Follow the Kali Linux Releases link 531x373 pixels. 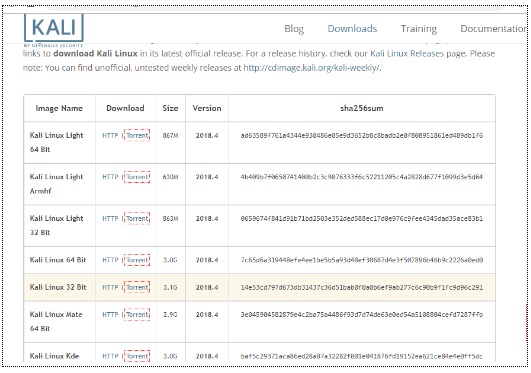point(407,54)
